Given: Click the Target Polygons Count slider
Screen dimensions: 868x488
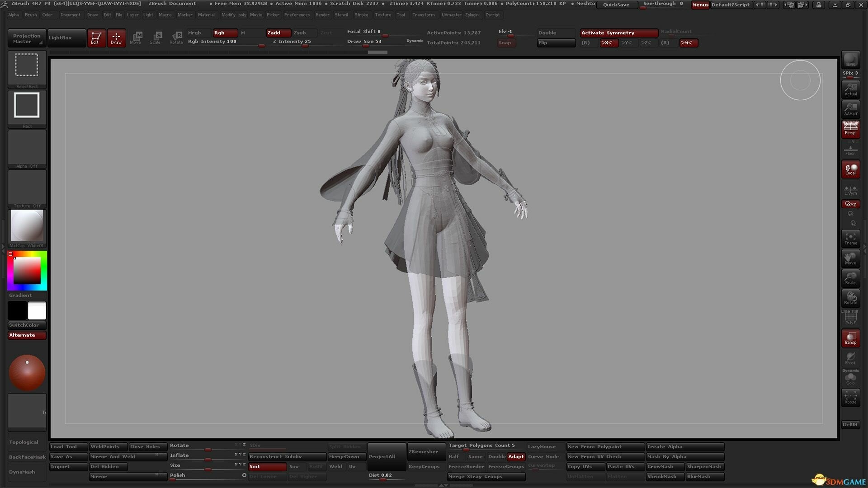Looking at the screenshot, I should tap(486, 446).
